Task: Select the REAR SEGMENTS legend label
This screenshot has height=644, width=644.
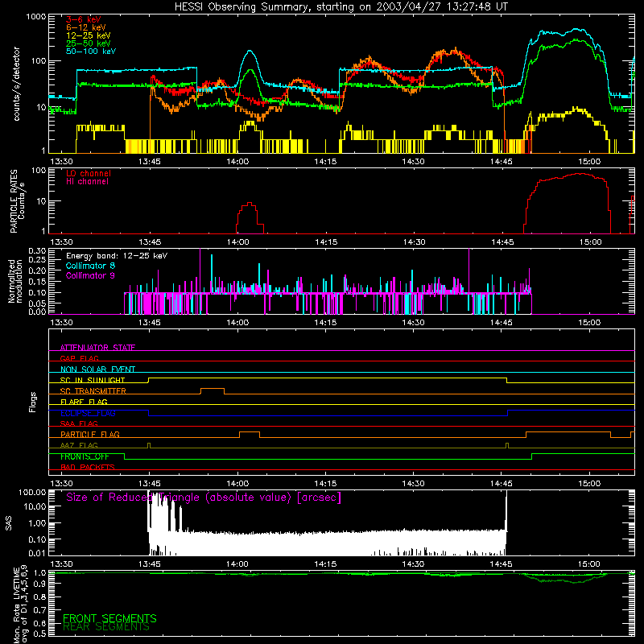Action: (106, 627)
